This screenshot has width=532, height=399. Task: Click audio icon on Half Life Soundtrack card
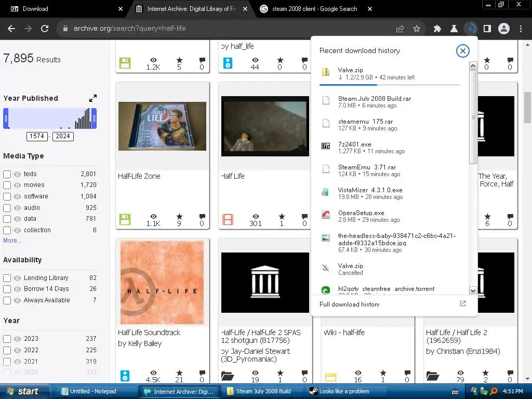[x=125, y=376]
